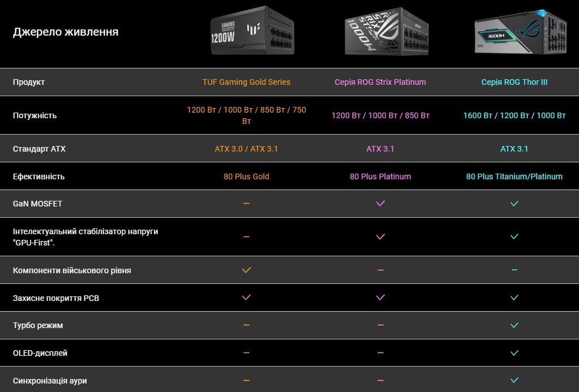Click the pink OLED-дисплей dash for Strix
Viewport: 579px width, 392px height.
pos(380,353)
